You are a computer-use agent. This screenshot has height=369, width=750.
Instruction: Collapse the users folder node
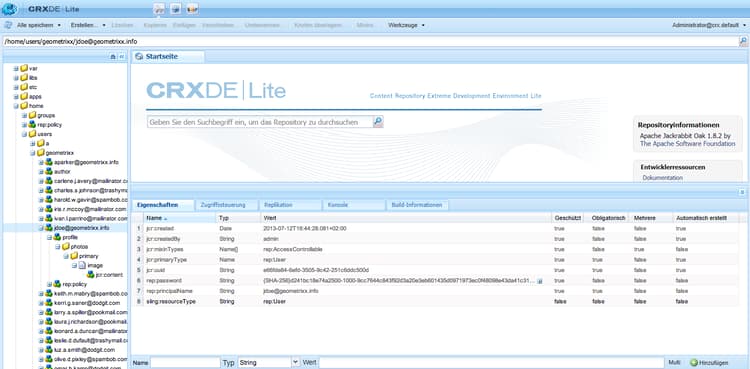[24, 134]
